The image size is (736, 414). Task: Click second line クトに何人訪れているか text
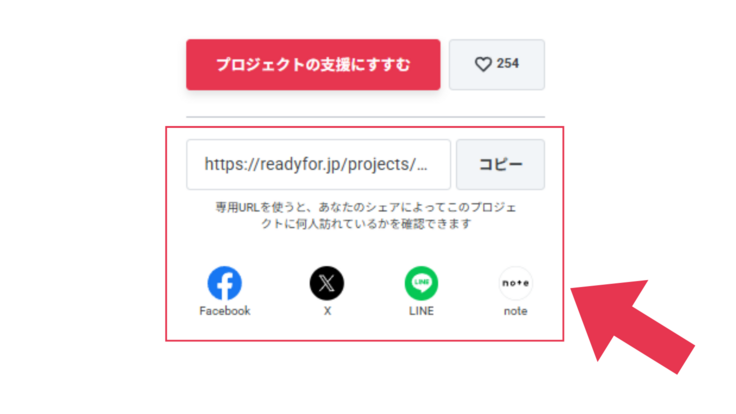click(366, 223)
